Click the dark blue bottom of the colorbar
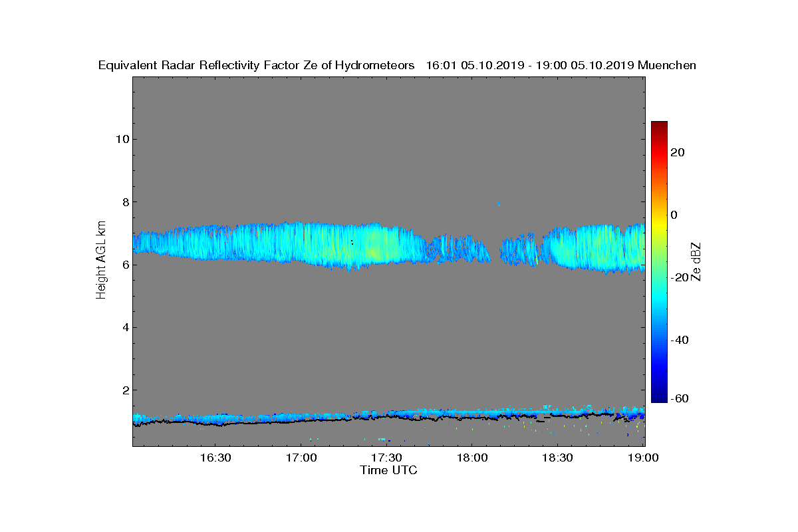The width and height of the screenshot is (798, 532). [x=659, y=399]
